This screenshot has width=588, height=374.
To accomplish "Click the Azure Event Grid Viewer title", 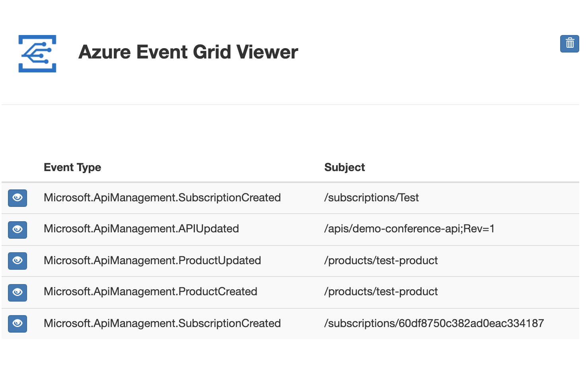I will tap(188, 52).
